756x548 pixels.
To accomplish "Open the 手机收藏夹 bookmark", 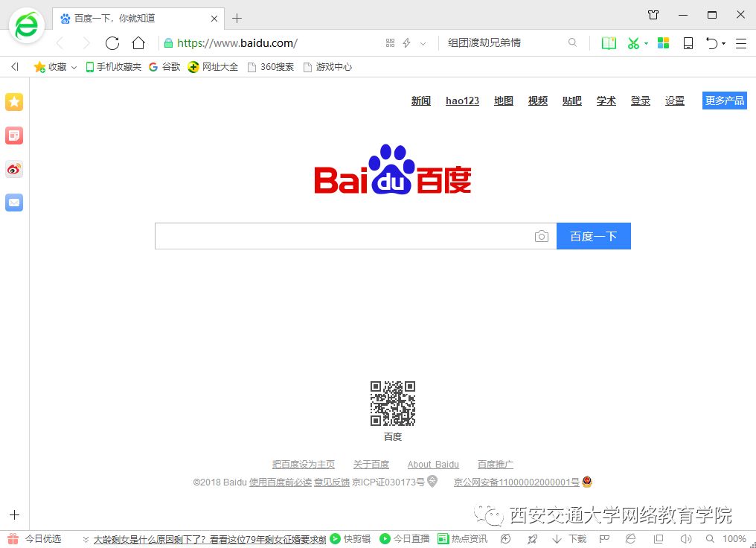I will click(x=113, y=67).
